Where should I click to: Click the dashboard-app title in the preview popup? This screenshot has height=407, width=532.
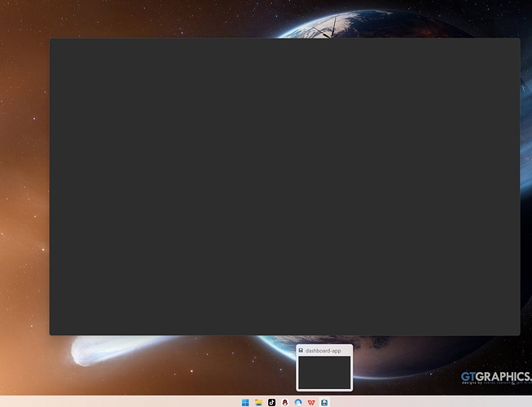pos(323,350)
